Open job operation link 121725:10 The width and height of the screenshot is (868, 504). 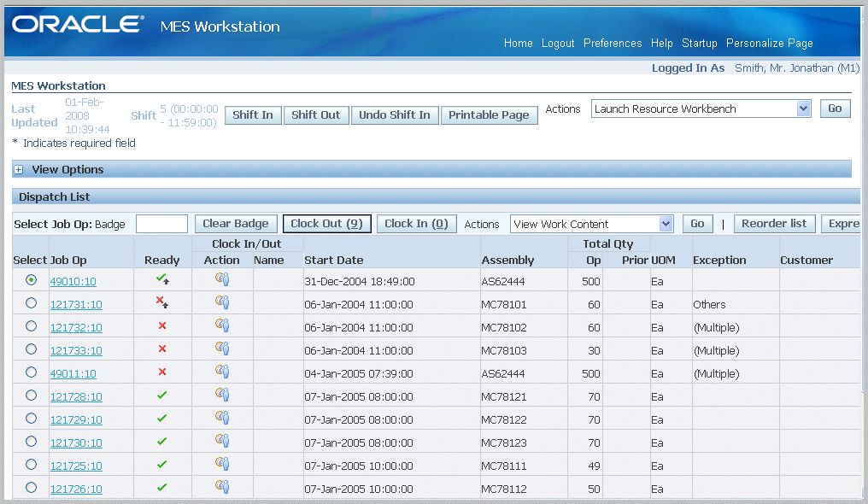(76, 466)
